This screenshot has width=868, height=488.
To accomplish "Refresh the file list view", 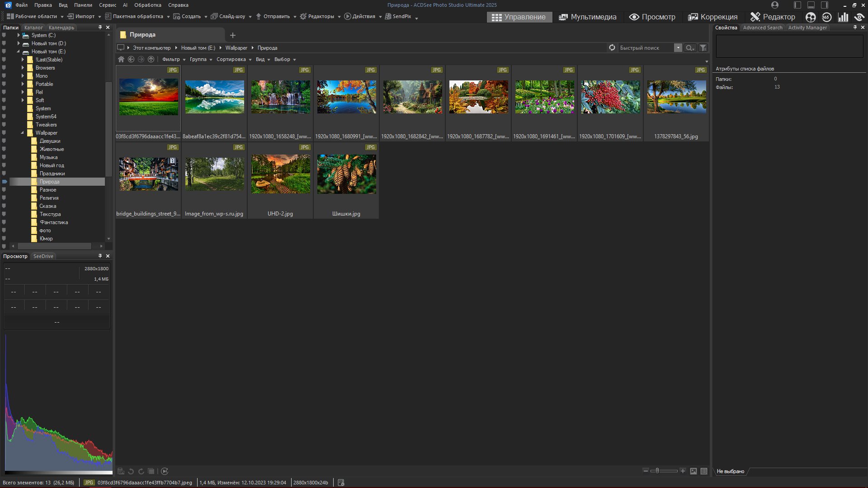I will pyautogui.click(x=612, y=48).
